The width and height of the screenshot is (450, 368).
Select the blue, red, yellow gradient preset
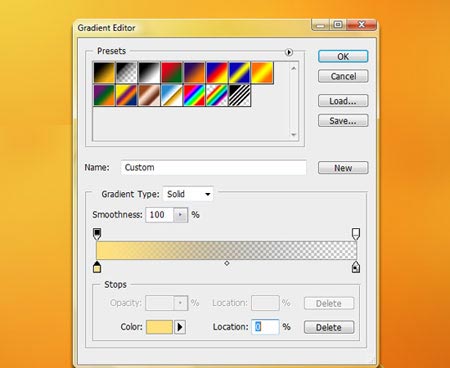[217, 72]
